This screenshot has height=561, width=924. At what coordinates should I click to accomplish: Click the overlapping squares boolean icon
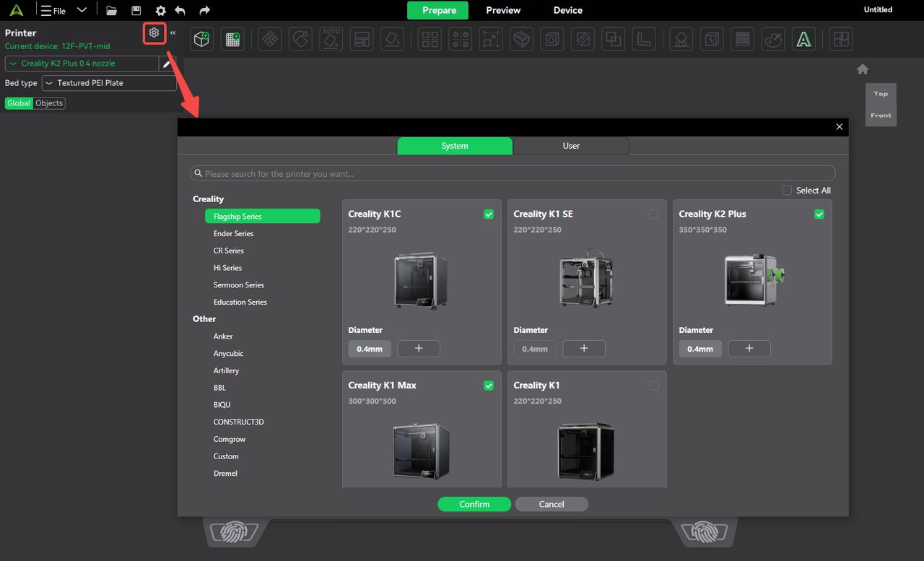pos(614,40)
